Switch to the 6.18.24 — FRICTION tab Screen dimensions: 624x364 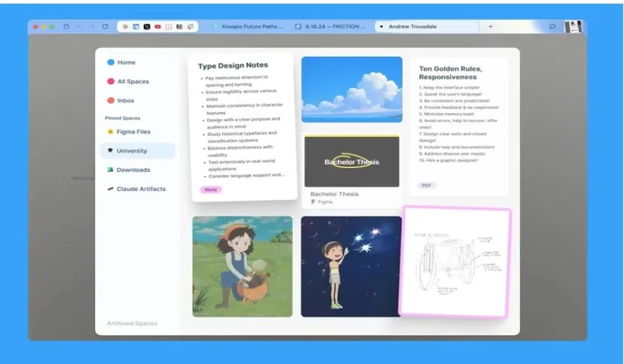[x=330, y=27]
